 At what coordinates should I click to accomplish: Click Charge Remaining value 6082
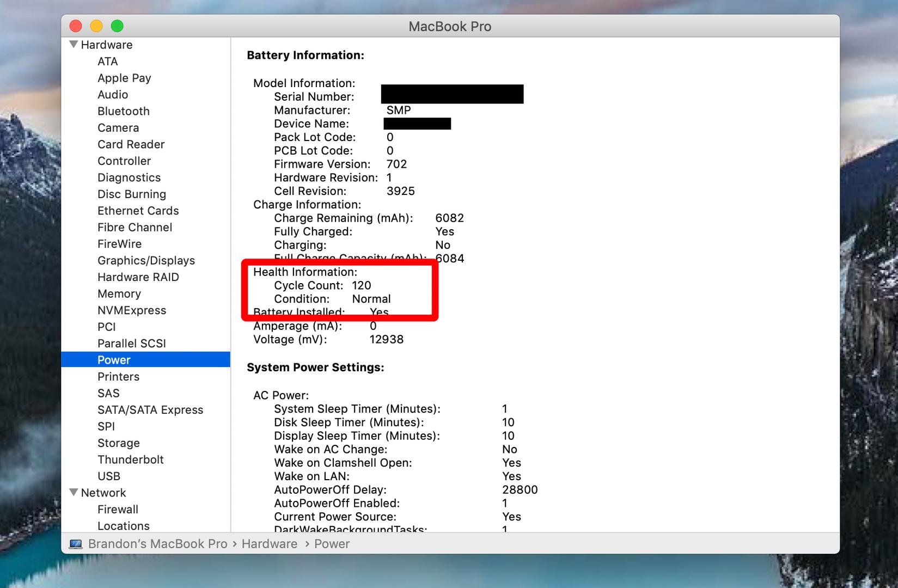[x=449, y=218]
